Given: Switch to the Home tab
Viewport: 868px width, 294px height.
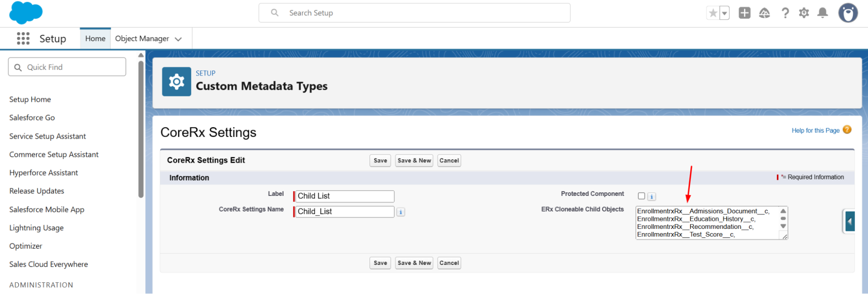Looking at the screenshot, I should click(x=95, y=39).
